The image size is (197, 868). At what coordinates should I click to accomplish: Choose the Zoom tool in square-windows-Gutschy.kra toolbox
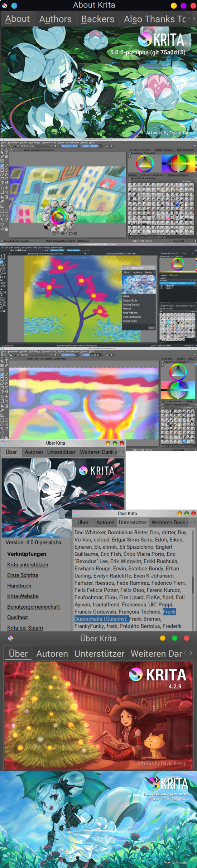(2, 229)
